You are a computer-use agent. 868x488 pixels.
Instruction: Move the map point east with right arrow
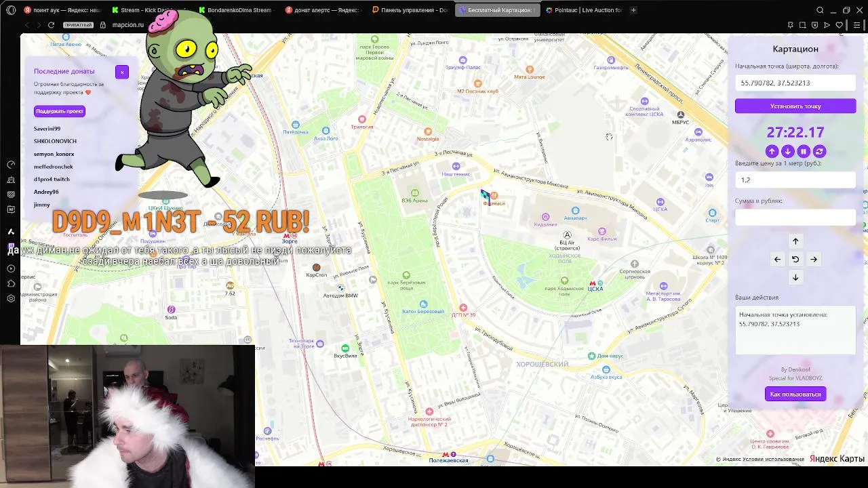814,259
